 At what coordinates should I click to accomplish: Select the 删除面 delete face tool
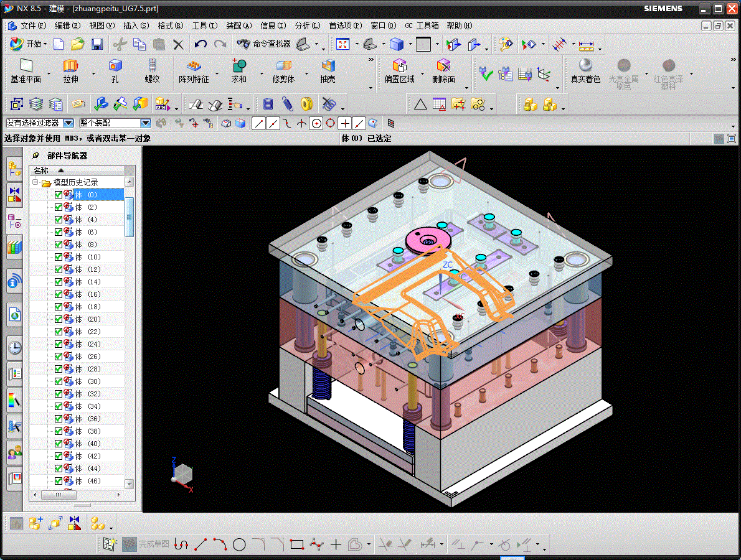[x=443, y=71]
